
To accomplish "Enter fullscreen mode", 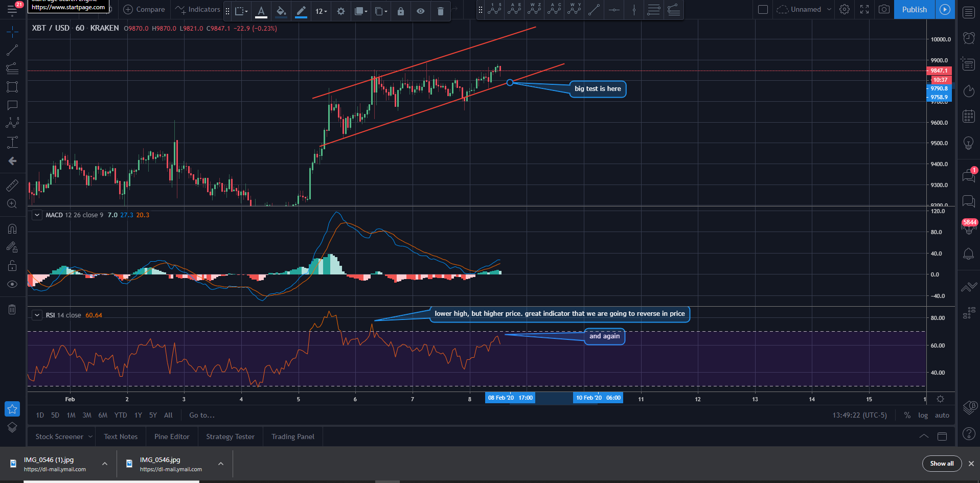I will pos(864,9).
